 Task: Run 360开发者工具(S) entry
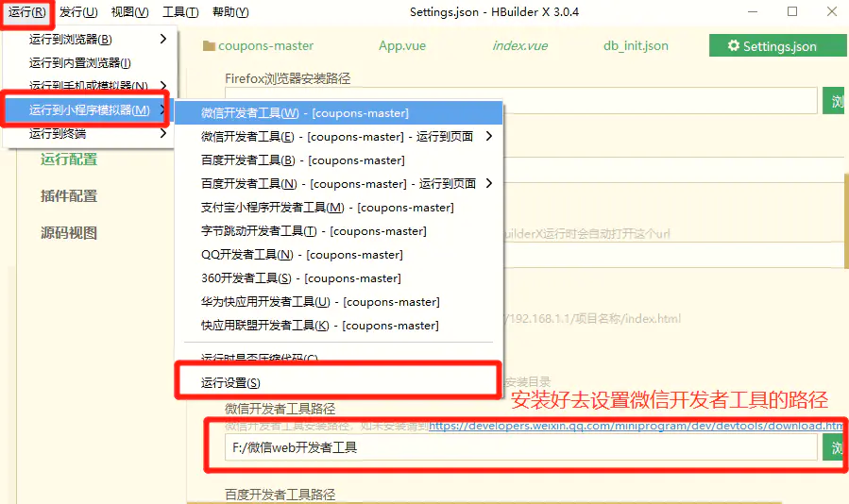coord(339,278)
